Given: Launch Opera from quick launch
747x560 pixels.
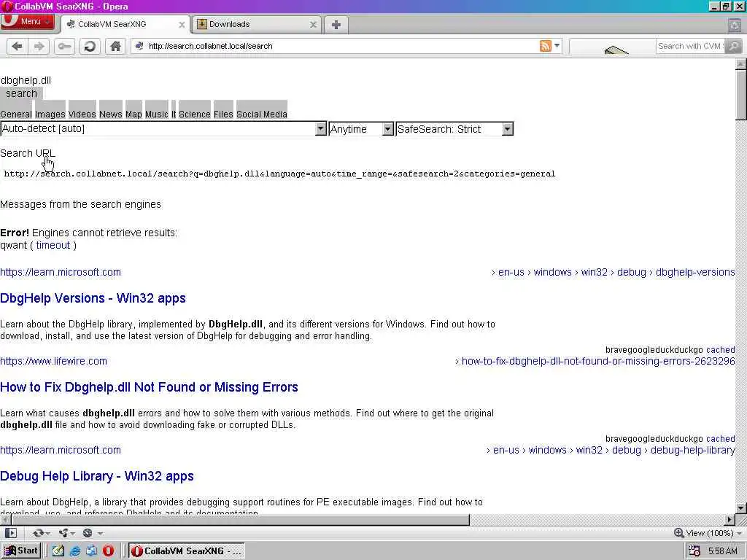Looking at the screenshot, I should pyautogui.click(x=109, y=551).
